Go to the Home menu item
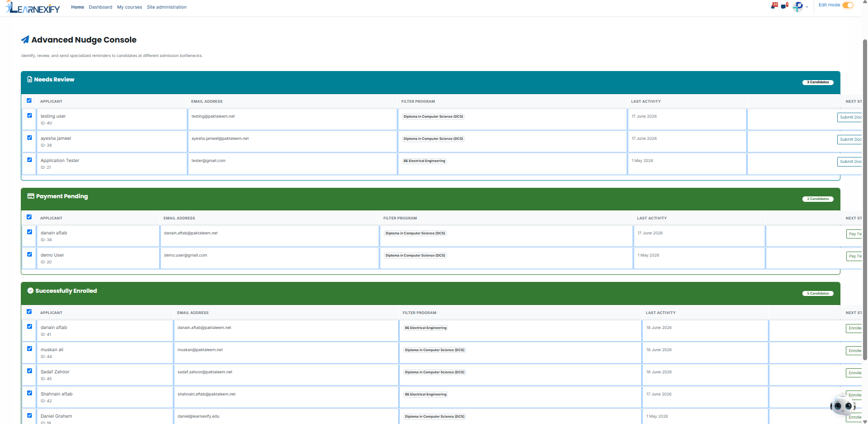The height and width of the screenshot is (424, 868). (x=77, y=7)
